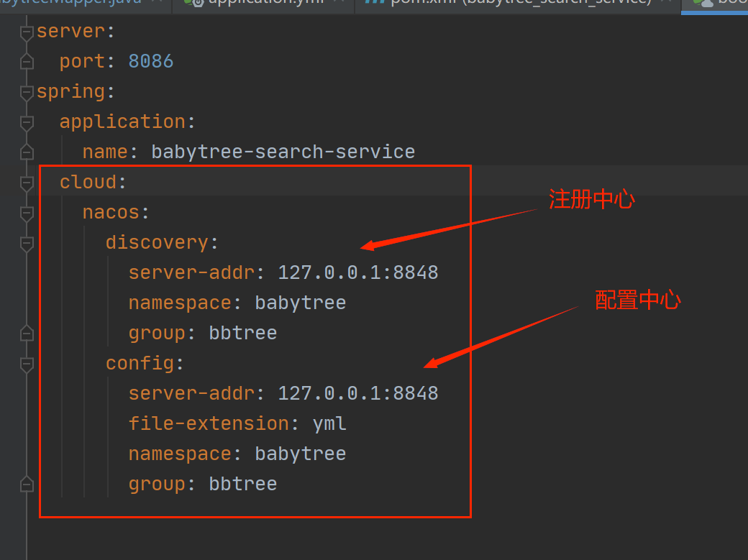Click the config key
The width and height of the screenshot is (748, 560).
point(140,364)
